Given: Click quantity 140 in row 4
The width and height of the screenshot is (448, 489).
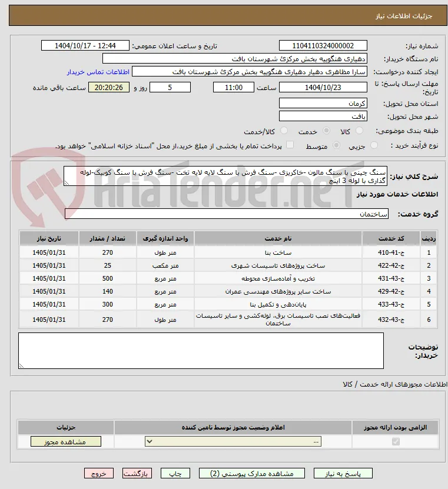Looking at the screenshot, I should click(x=107, y=291).
